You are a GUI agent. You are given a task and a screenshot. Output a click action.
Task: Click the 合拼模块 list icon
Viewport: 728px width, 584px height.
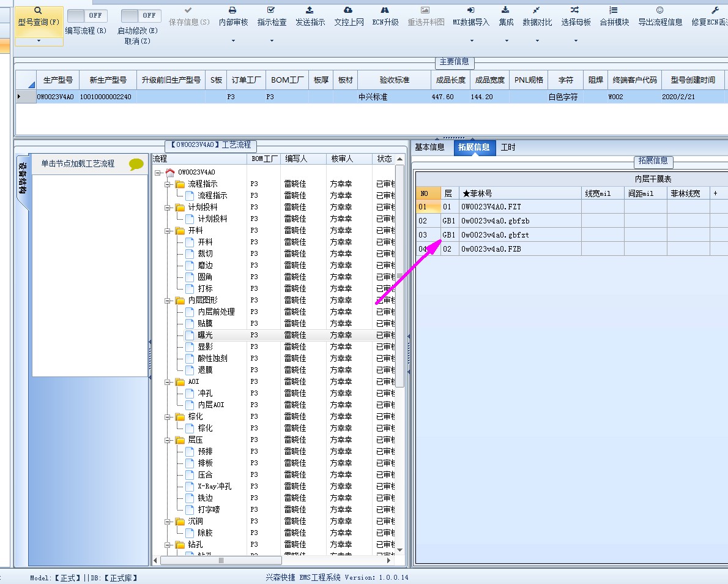click(614, 10)
